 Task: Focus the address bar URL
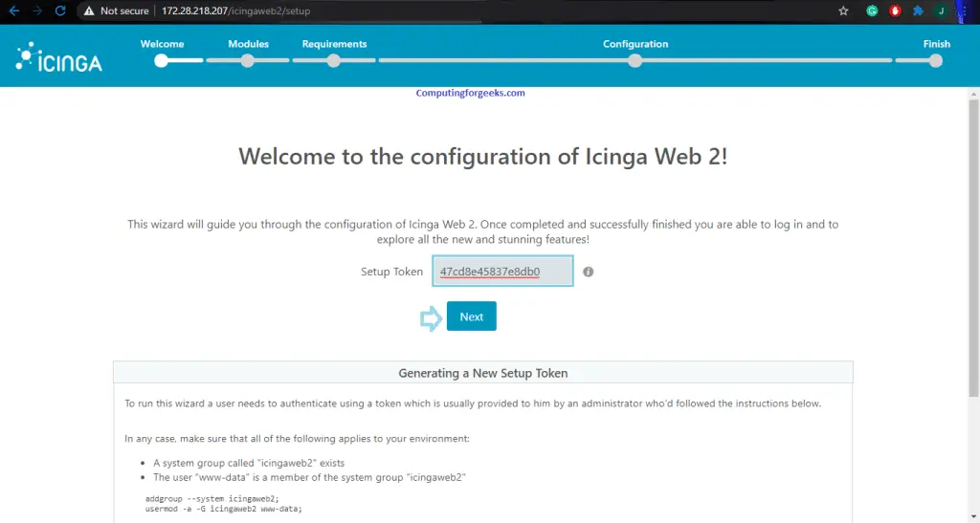coord(235,11)
